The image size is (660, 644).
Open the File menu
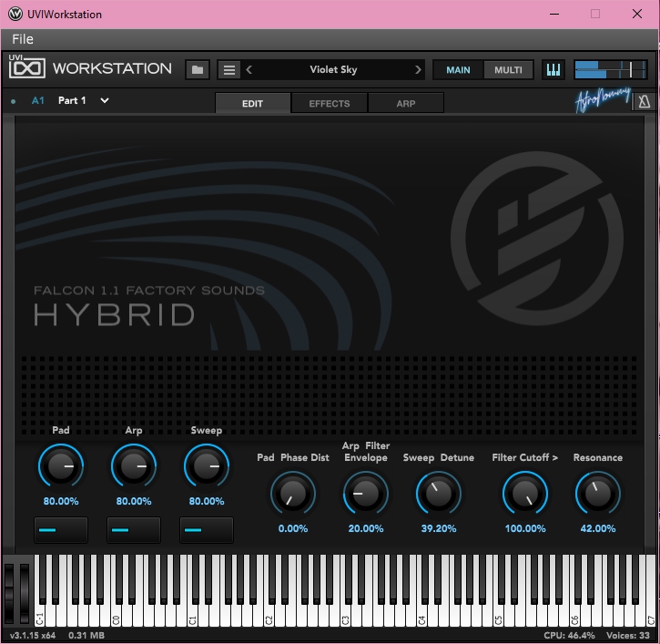[23, 39]
